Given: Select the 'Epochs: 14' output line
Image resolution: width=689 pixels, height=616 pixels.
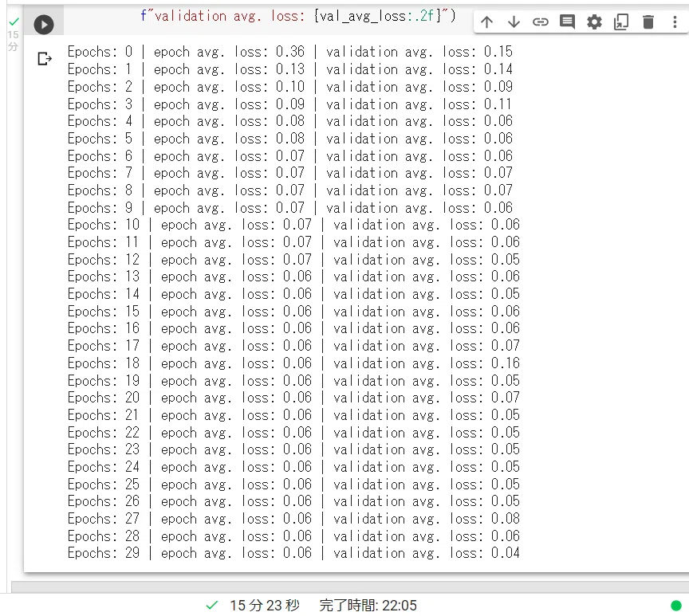Looking at the screenshot, I should pos(293,294).
